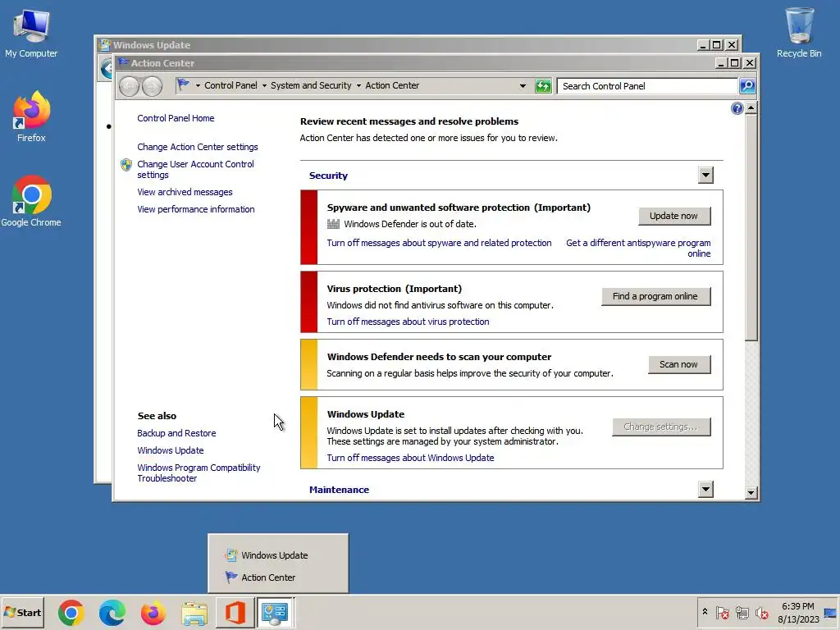This screenshot has width=840, height=630.
Task: Click the muted volume tray icon
Action: click(761, 612)
